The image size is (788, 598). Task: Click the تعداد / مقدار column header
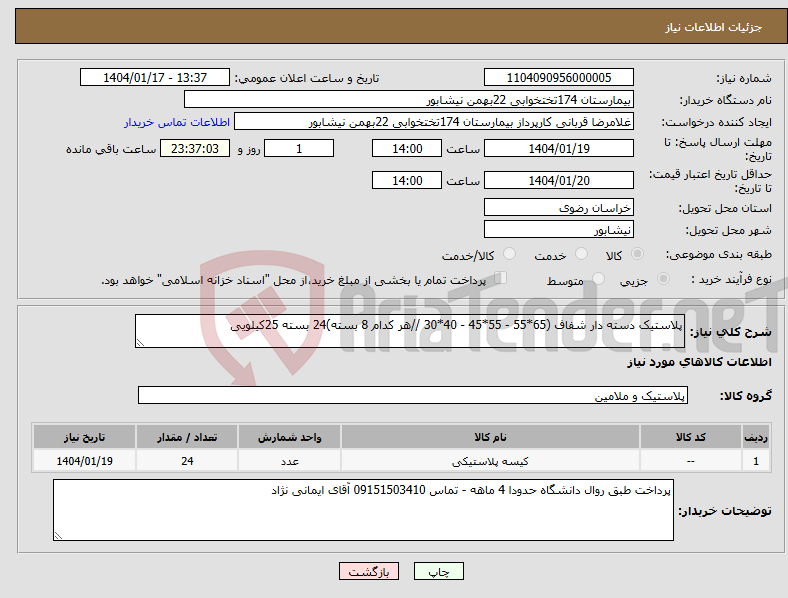coord(187,437)
